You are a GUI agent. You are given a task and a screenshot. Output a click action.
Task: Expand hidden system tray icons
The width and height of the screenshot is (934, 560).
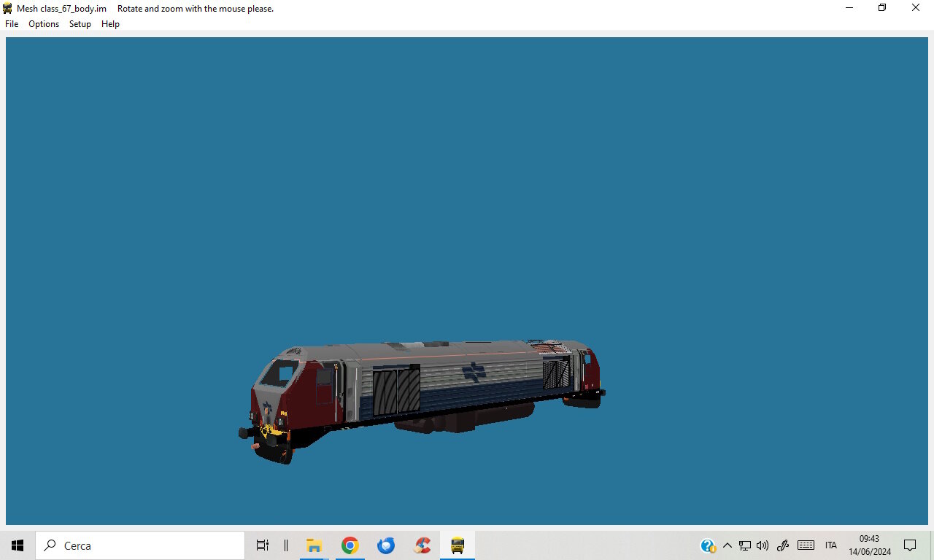(x=727, y=545)
